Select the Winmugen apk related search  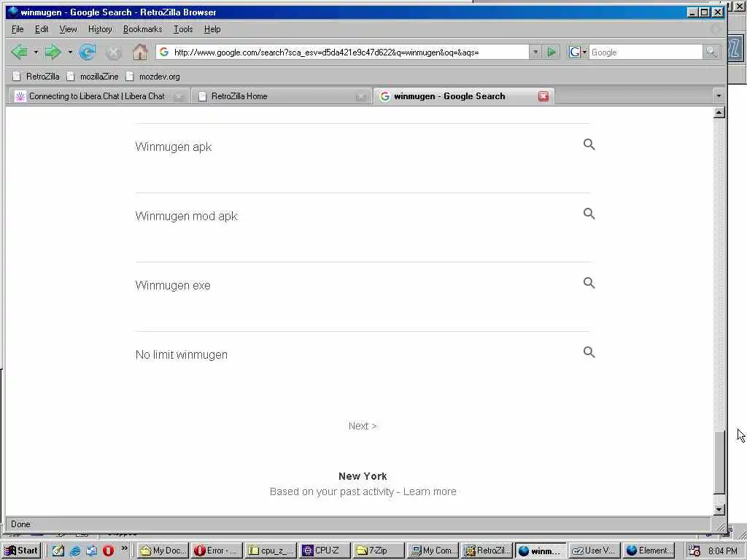(174, 147)
